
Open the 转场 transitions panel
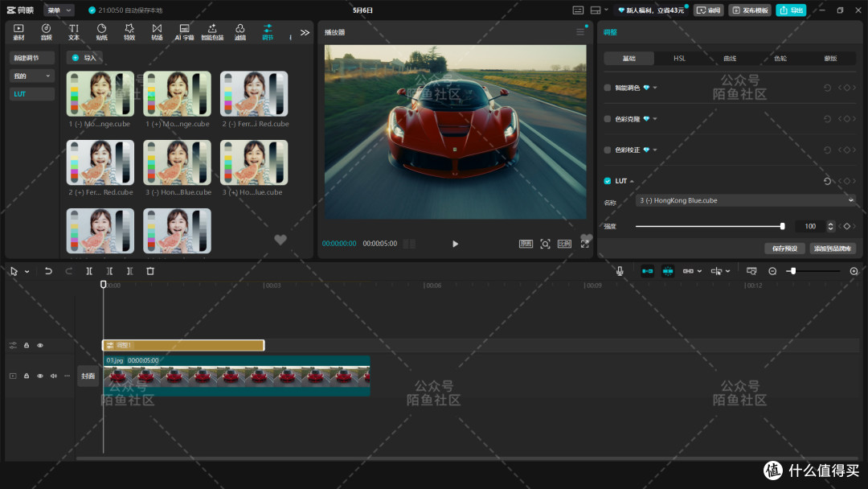158,32
